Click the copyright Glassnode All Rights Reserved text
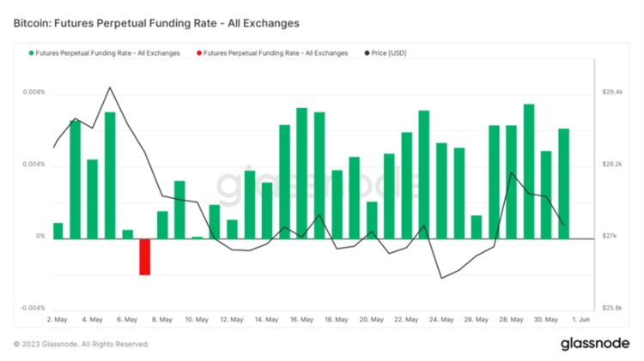Screen dimensions: 644x361 [x=82, y=344]
